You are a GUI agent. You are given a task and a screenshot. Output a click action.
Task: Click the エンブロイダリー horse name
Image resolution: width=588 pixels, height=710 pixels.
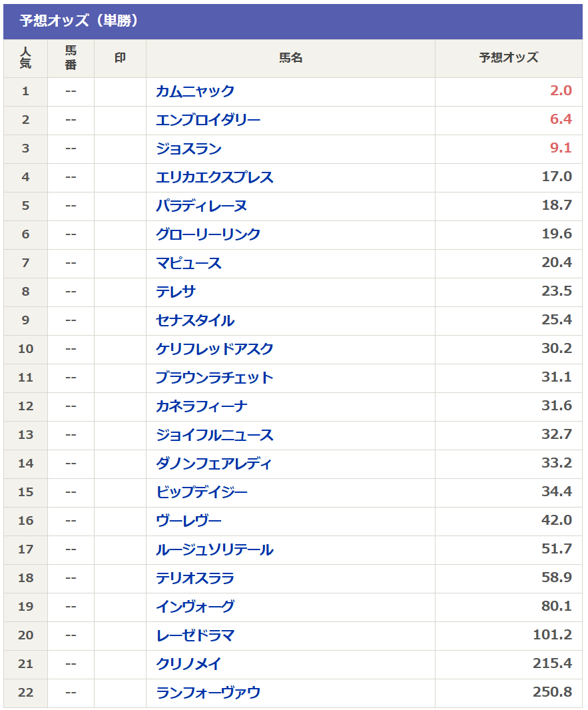(208, 120)
